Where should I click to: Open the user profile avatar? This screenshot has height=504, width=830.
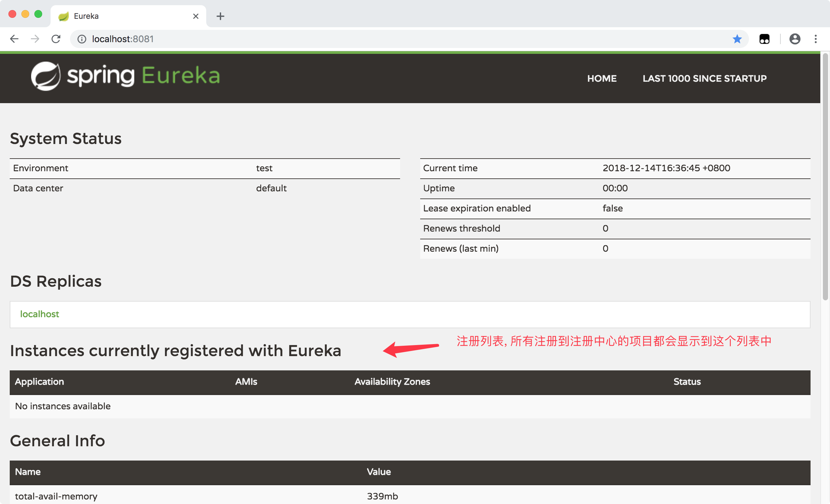(795, 39)
